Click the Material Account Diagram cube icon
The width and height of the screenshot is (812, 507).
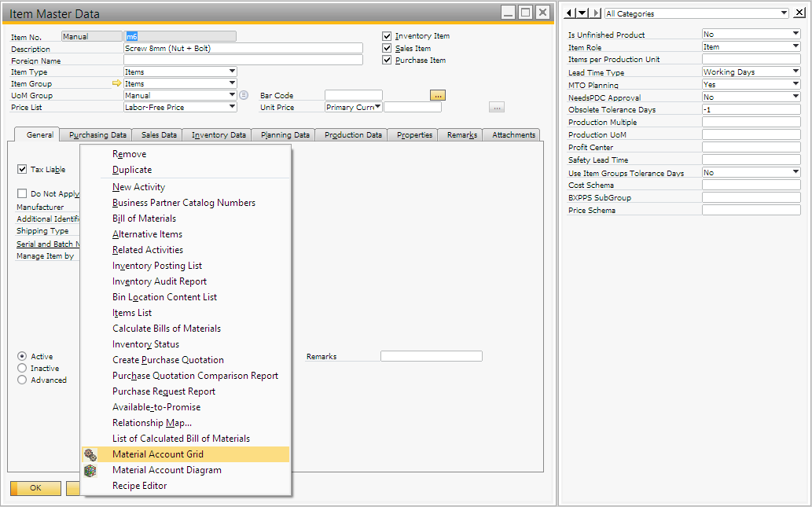(x=90, y=470)
